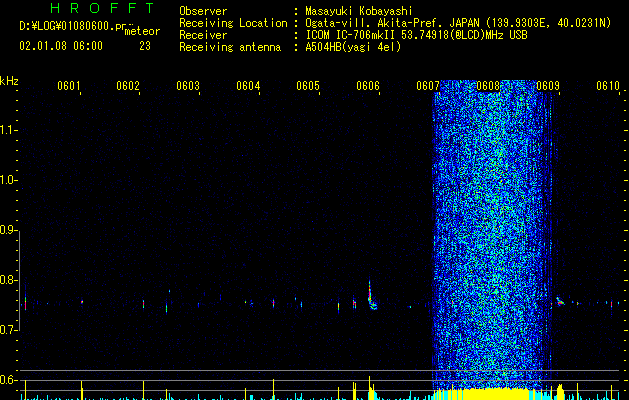Click the 0.8 frequency axis label
Image resolution: width=629 pixels, height=400 pixels.
[x=7, y=280]
